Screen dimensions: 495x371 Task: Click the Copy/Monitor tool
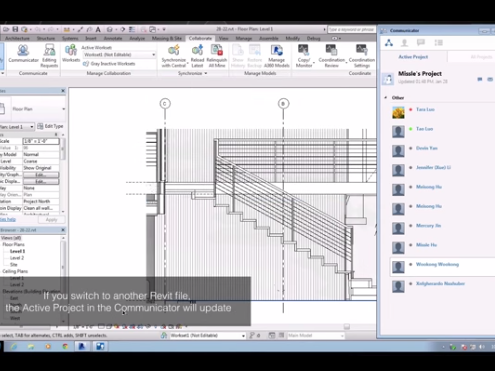304,56
